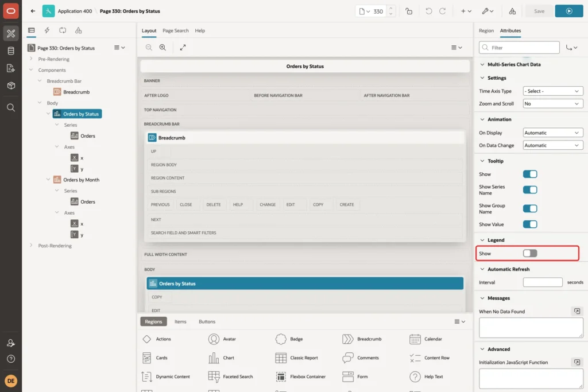The image size is (588, 392).
Task: Zoom in the layout view
Action: [163, 47]
